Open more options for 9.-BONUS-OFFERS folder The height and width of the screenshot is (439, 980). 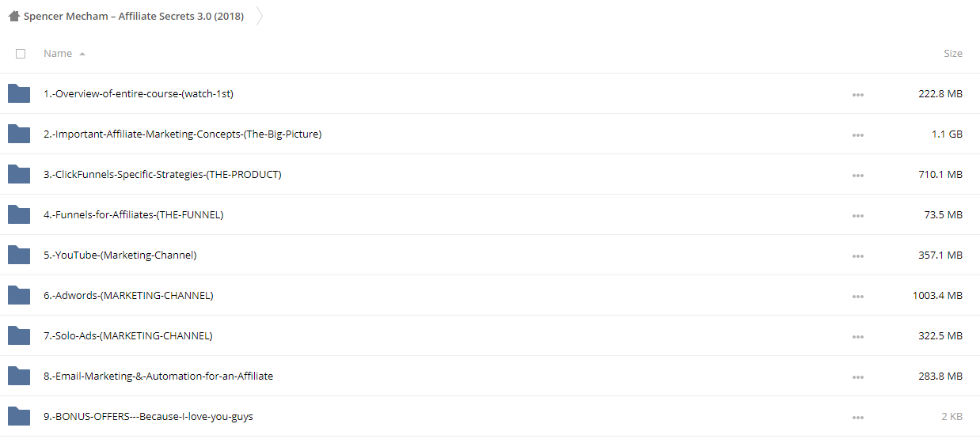coord(858,417)
